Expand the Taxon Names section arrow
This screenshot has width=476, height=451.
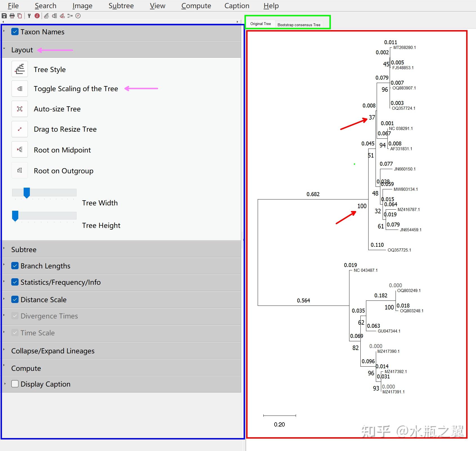coord(4,30)
